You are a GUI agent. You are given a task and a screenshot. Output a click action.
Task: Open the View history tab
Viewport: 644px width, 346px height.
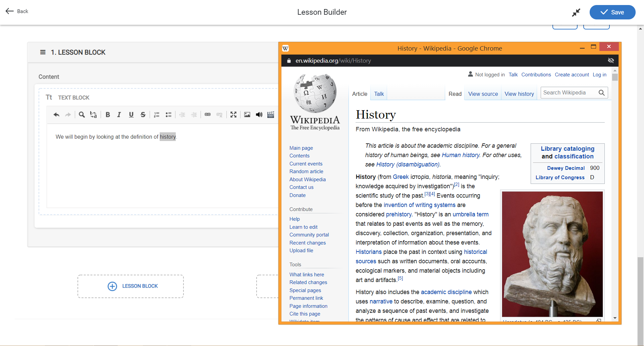click(x=519, y=94)
